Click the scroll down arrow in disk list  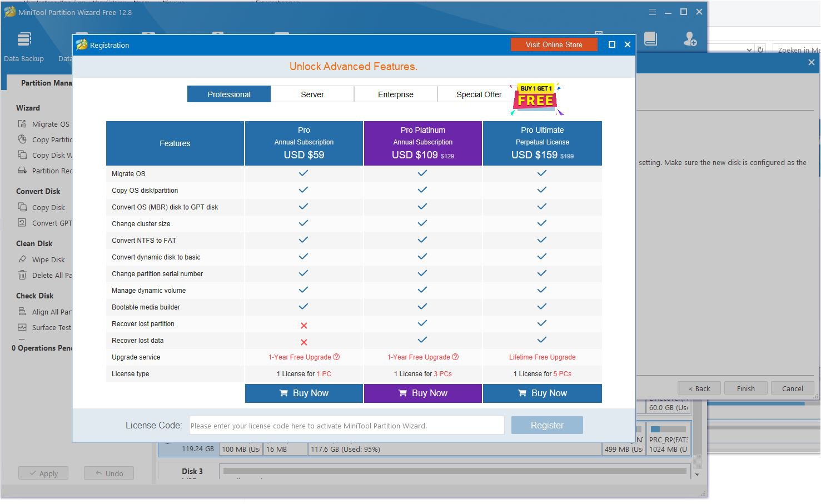click(x=697, y=475)
